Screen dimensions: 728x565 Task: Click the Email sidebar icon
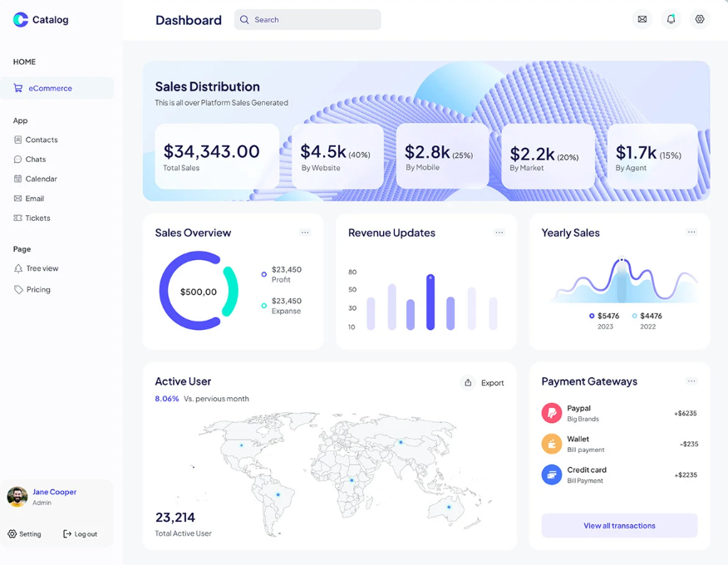click(17, 199)
